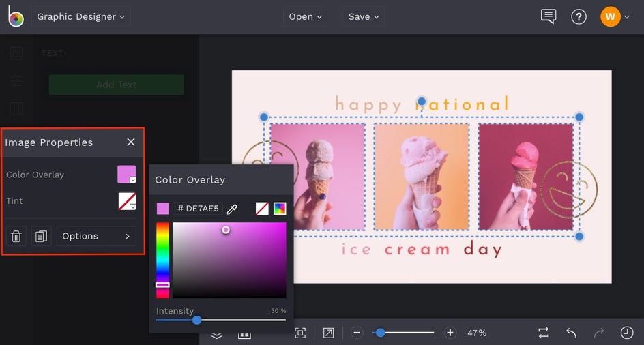Expand the account menu chevron
This screenshot has width=644, height=345.
pos(627,17)
